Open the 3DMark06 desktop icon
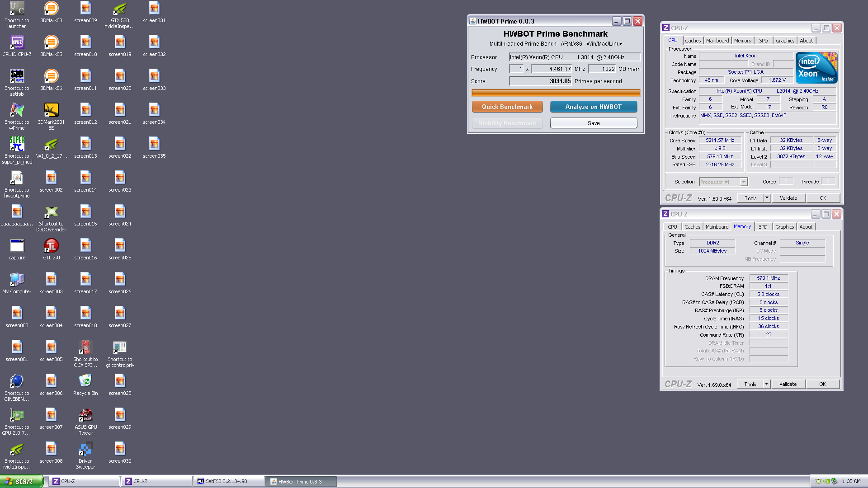The width and height of the screenshot is (868, 488). 51,80
